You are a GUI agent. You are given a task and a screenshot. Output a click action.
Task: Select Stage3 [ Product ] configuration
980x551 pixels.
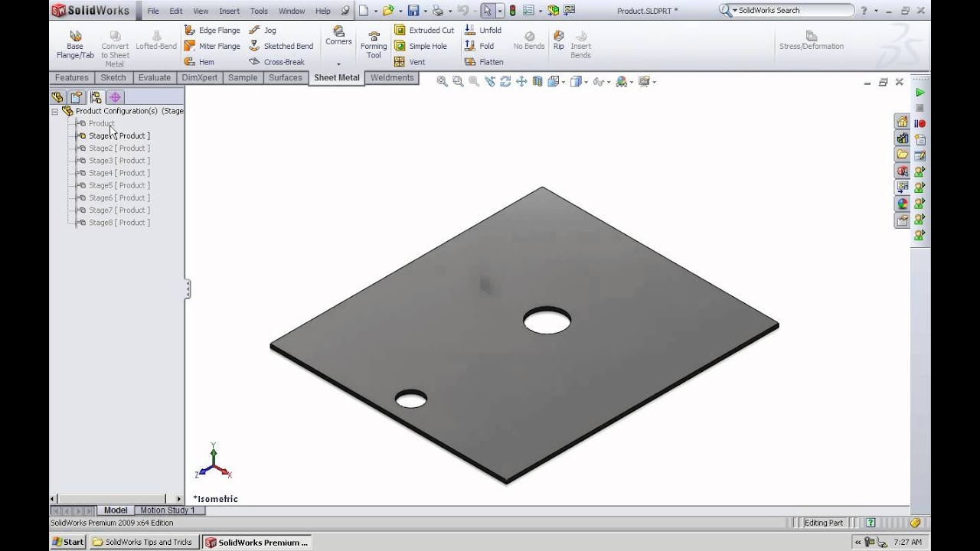point(119,161)
